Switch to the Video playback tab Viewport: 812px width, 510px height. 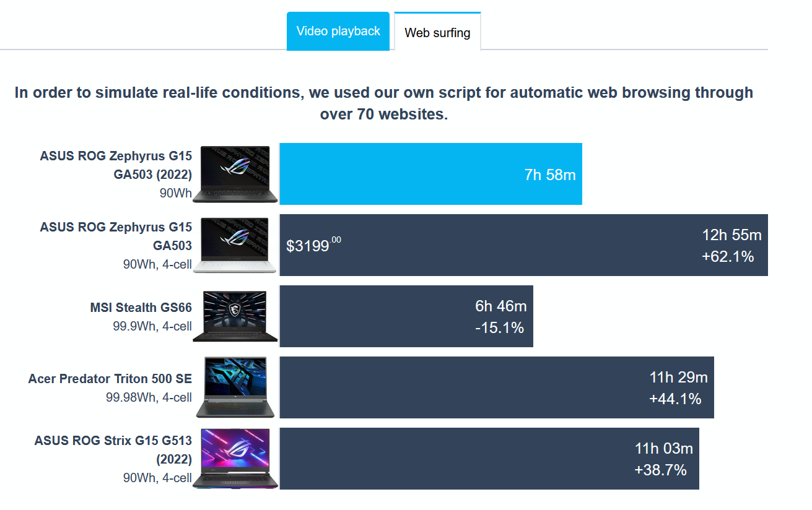[x=338, y=31]
